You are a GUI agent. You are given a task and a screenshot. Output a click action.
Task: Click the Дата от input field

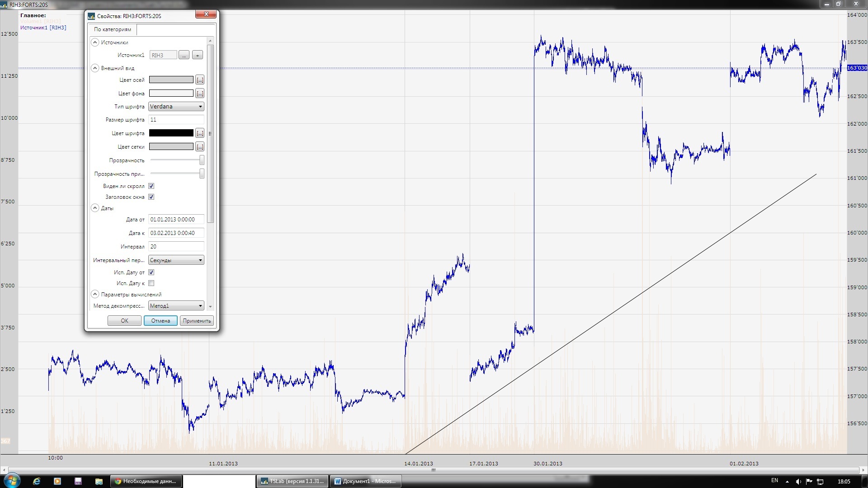pos(176,220)
